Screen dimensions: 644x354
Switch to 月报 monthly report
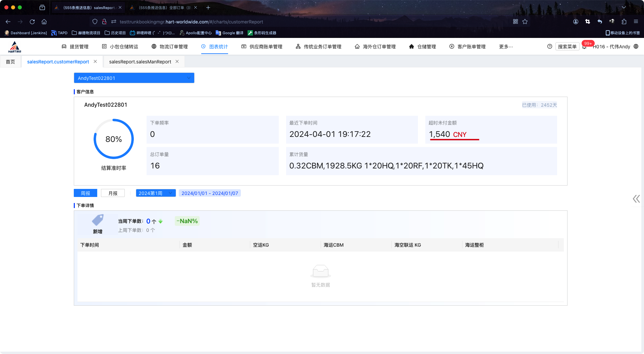(x=113, y=193)
